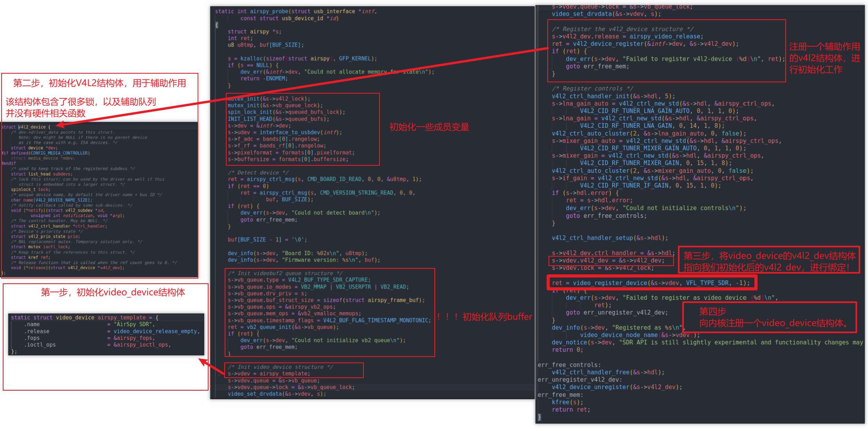
Task: Click the struct v4l2_device declaration line
Action: 26,127
